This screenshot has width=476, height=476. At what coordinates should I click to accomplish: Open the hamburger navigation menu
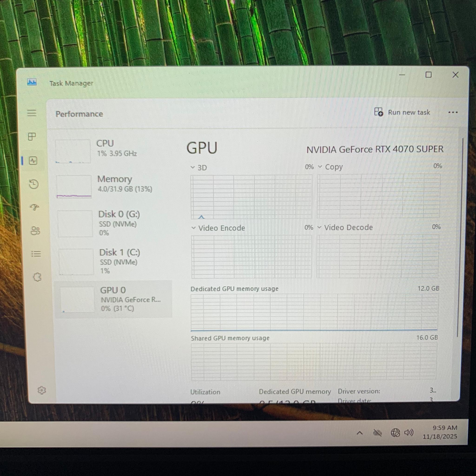pos(32,113)
